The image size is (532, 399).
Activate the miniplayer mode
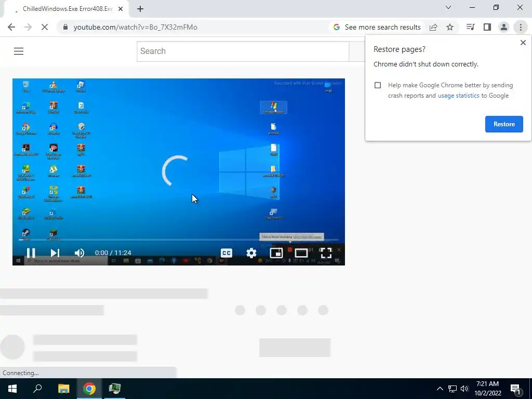point(276,253)
